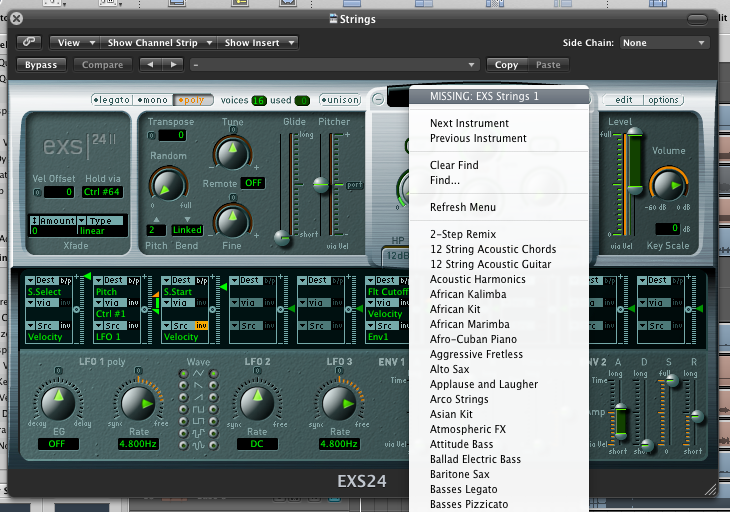
Task: Toggle poly mode
Action: pos(193,100)
